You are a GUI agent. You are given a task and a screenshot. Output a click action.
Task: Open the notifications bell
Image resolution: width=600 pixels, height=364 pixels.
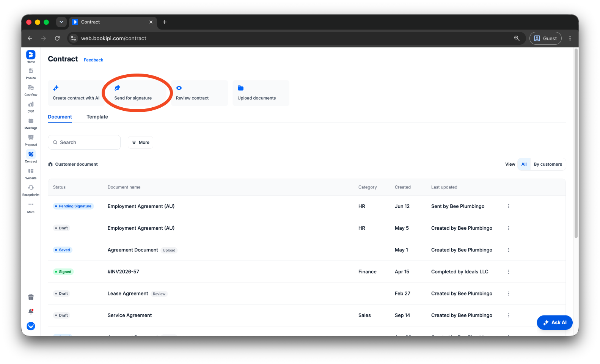[x=31, y=312]
